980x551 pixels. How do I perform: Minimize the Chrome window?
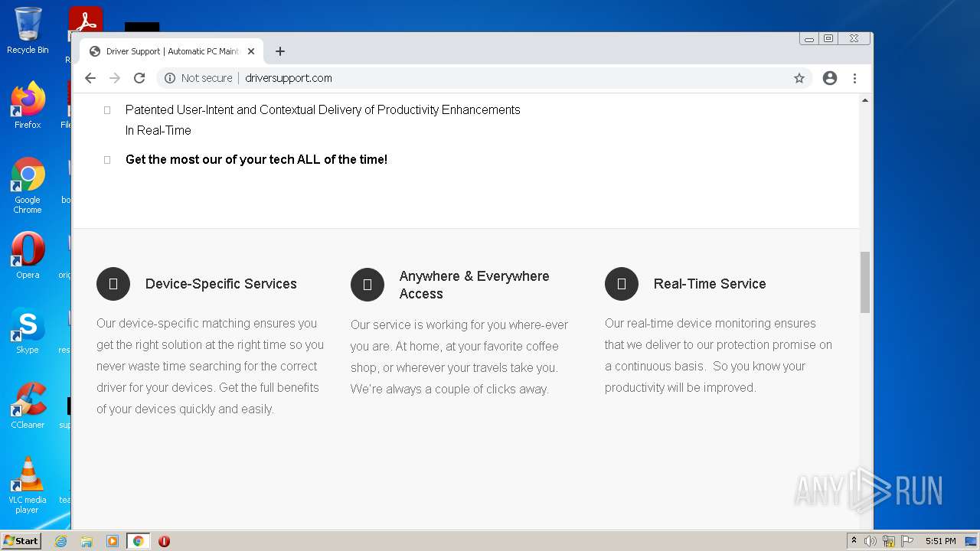[x=809, y=38]
